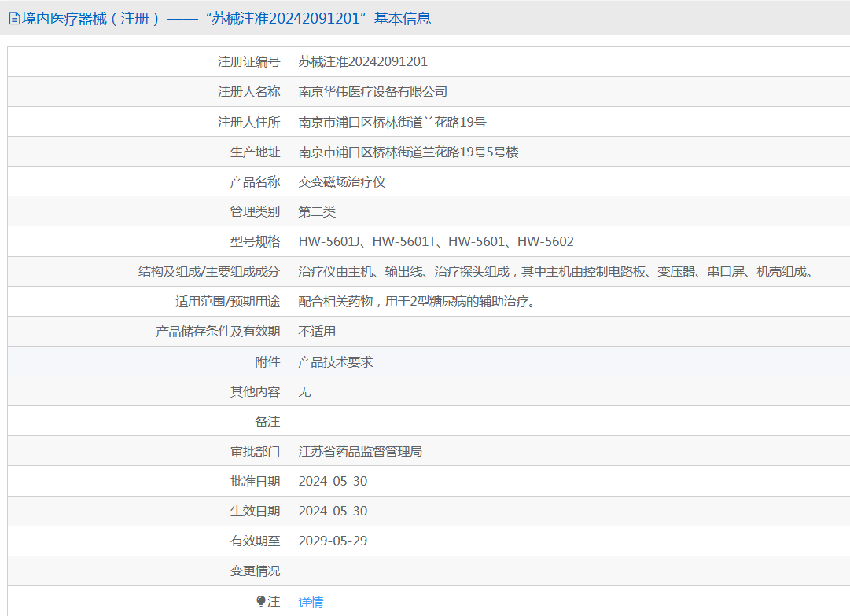
Task: Click the 生效日期 label
Action: (256, 511)
